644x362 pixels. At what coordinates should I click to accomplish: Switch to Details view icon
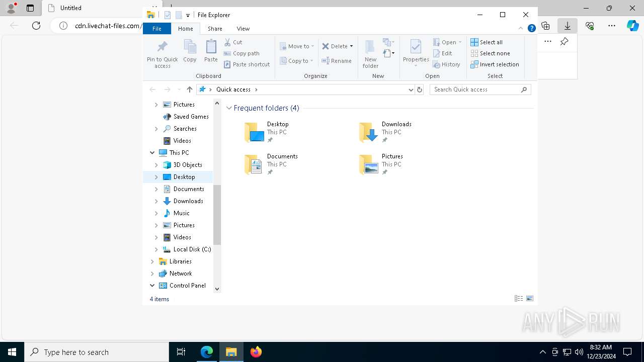click(x=519, y=299)
